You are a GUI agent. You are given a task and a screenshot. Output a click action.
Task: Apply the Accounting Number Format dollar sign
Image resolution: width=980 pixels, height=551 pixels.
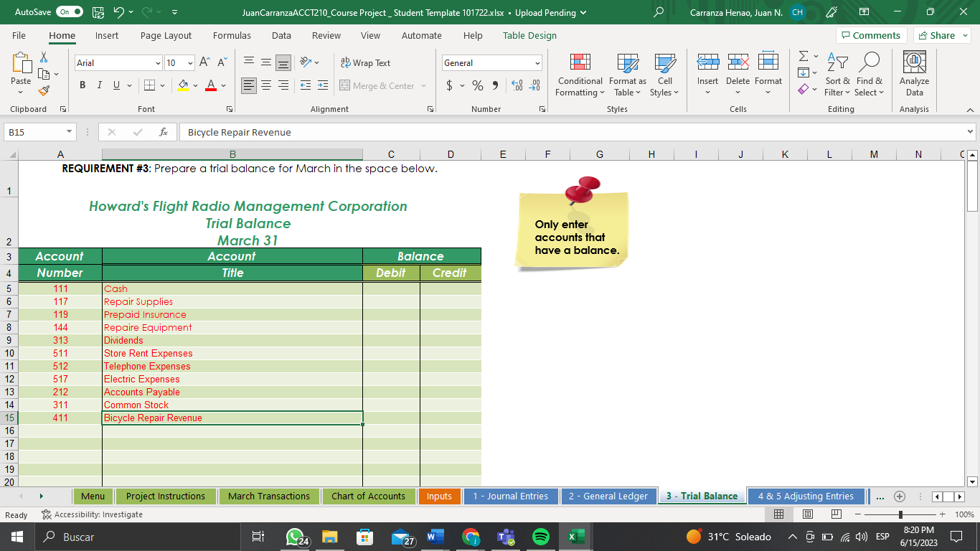pos(451,85)
